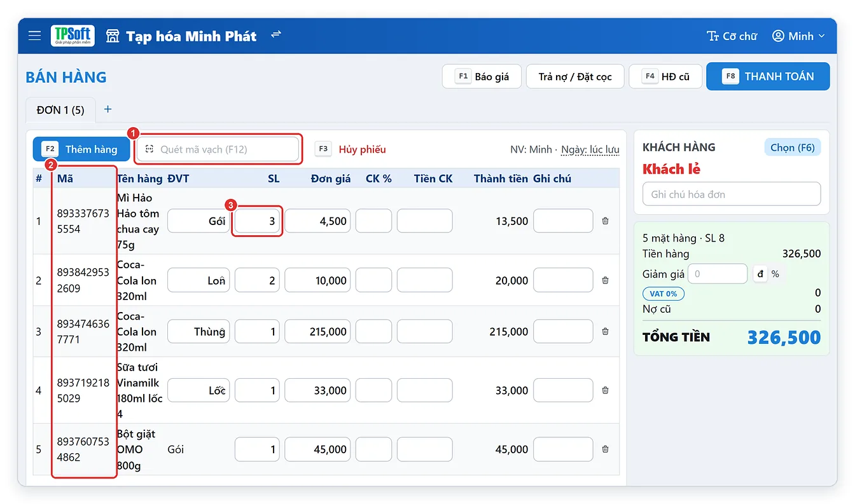Click the CK % field for Mì Hảo Hảo

coord(373,221)
